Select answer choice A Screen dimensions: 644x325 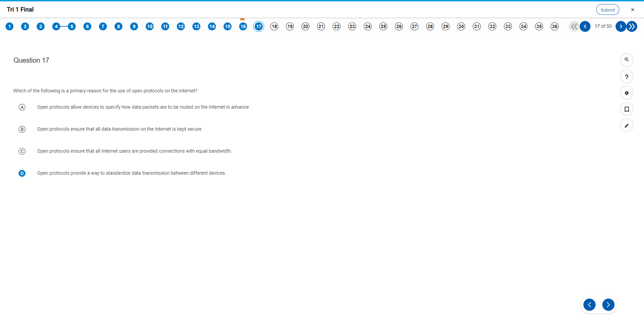click(22, 107)
